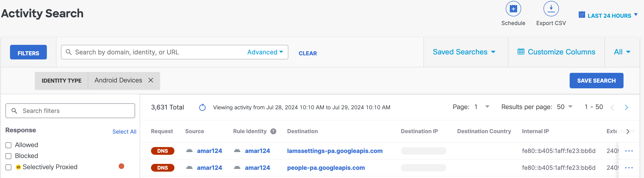The height and width of the screenshot is (178, 644).
Task: Open the Customize Columns menu
Action: point(556,52)
